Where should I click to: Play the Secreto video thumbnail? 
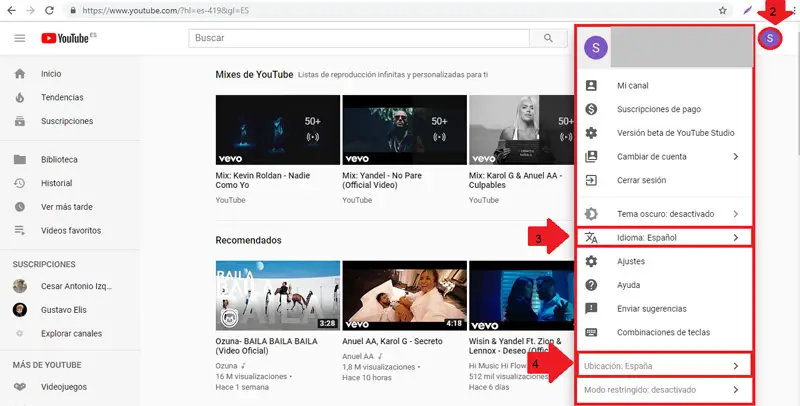404,296
